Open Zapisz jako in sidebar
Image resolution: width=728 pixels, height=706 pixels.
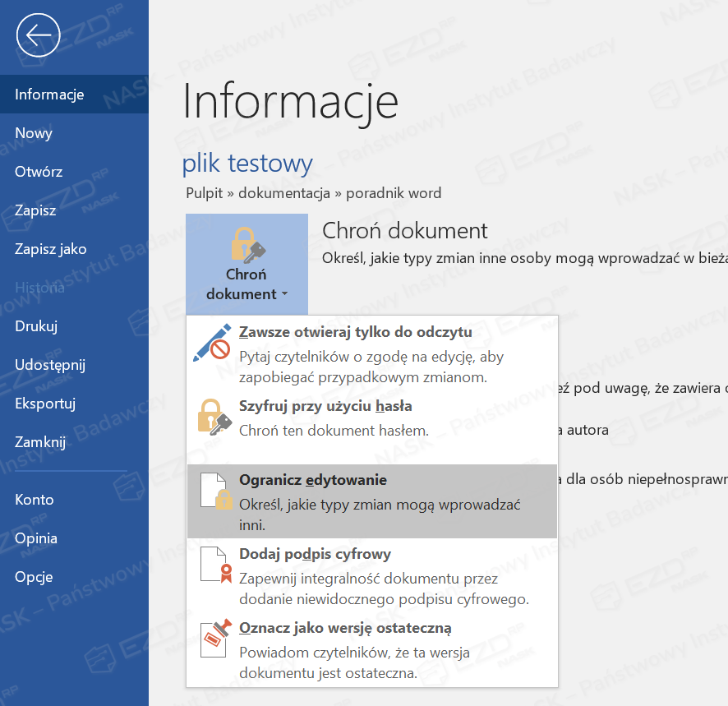(50, 249)
